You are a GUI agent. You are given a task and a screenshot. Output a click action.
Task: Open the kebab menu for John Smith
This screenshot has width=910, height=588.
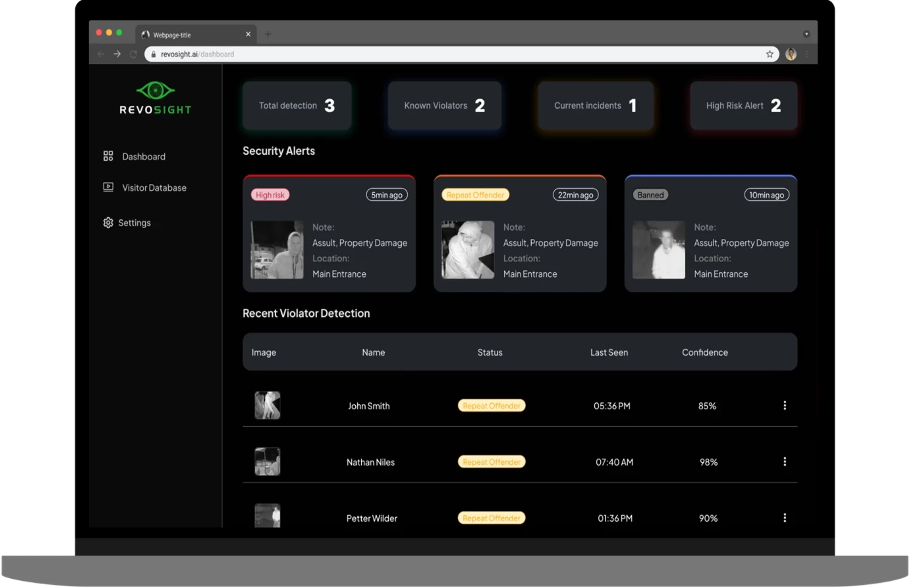tap(785, 406)
